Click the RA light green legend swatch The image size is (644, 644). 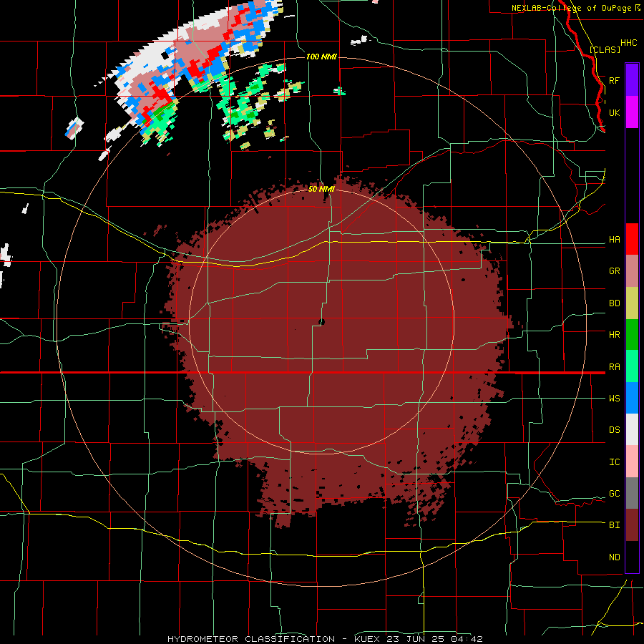coord(632,366)
